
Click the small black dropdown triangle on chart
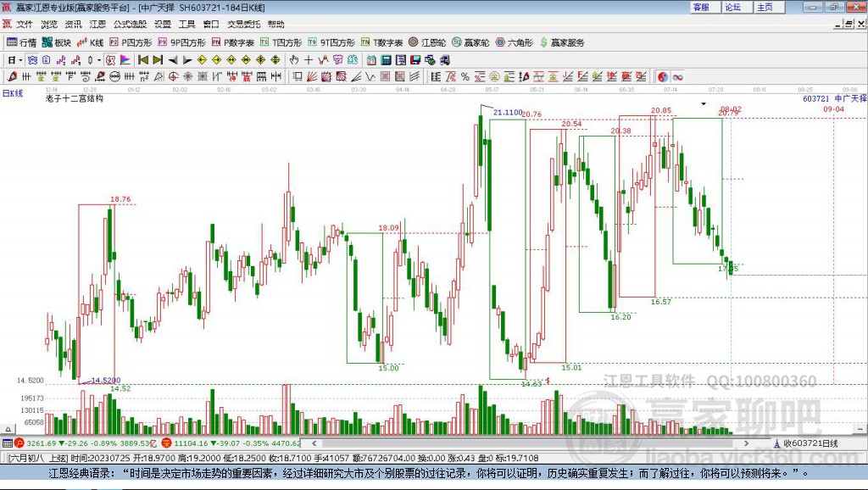pyautogui.click(x=704, y=103)
